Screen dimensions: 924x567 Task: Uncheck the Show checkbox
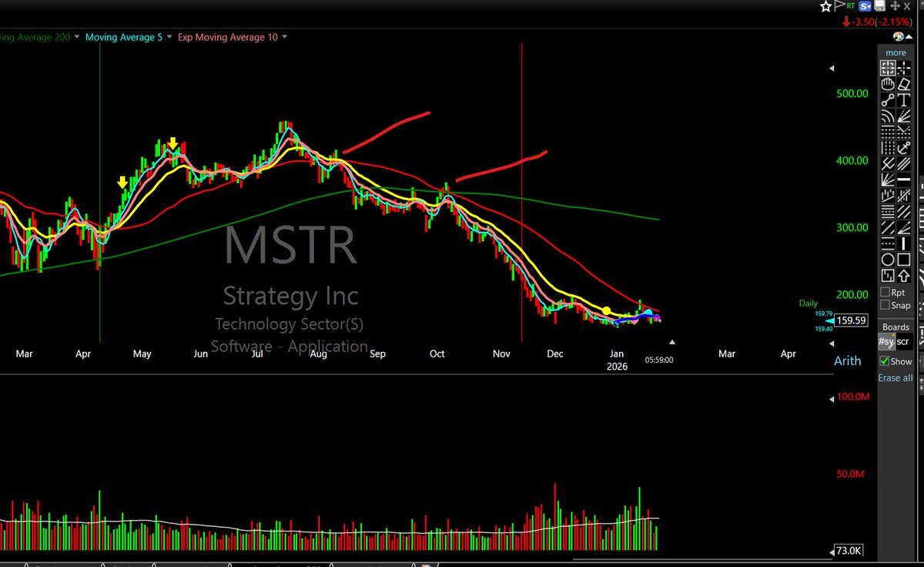click(885, 361)
